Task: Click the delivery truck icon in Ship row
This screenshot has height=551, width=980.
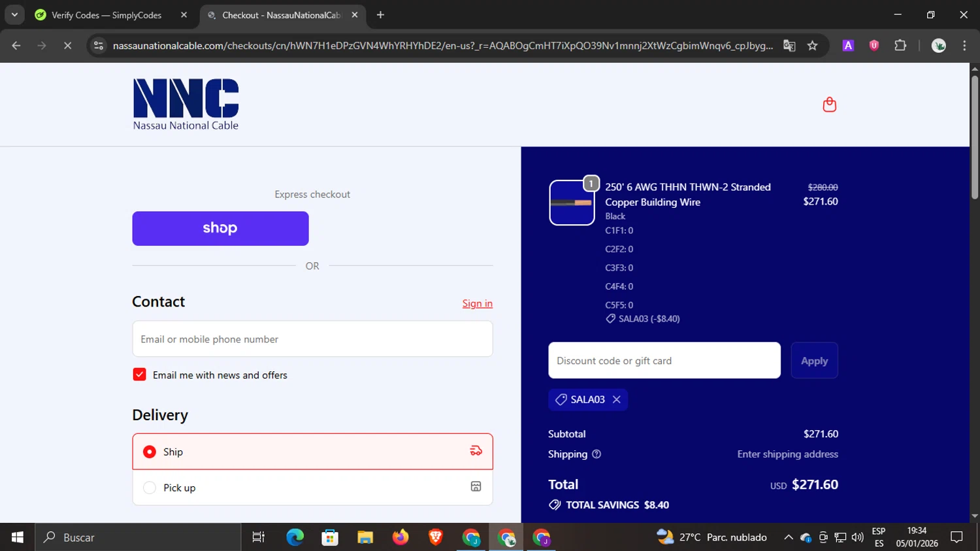Action: click(x=476, y=451)
